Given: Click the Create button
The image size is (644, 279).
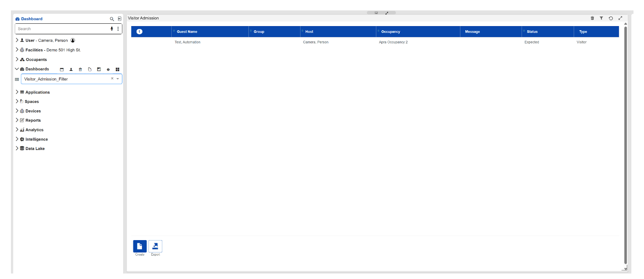Looking at the screenshot, I should click(x=140, y=246).
